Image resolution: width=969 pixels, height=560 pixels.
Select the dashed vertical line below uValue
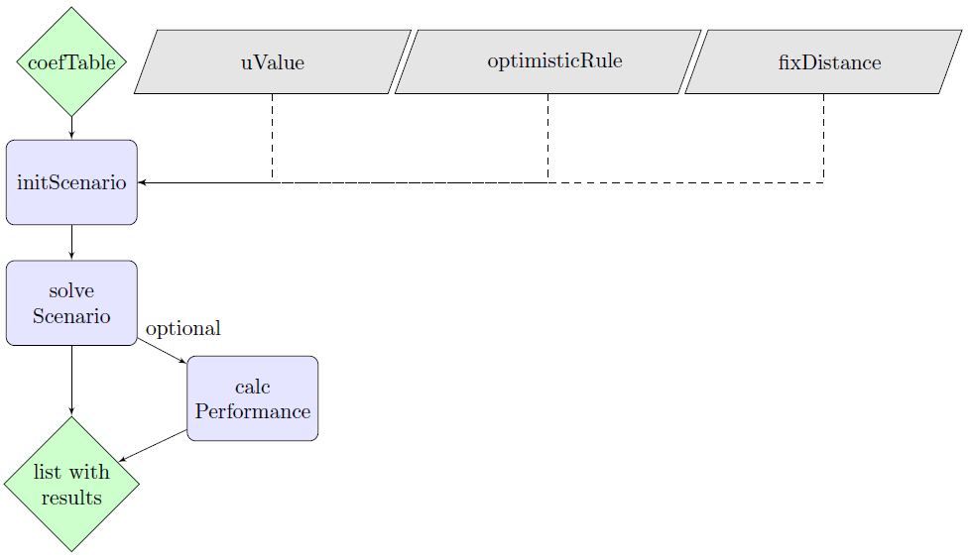(x=273, y=137)
